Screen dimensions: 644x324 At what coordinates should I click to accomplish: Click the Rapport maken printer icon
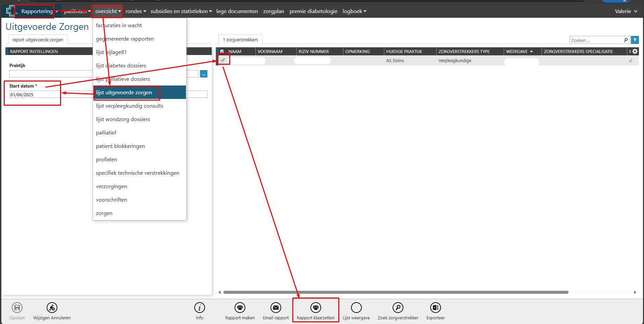pos(240,308)
